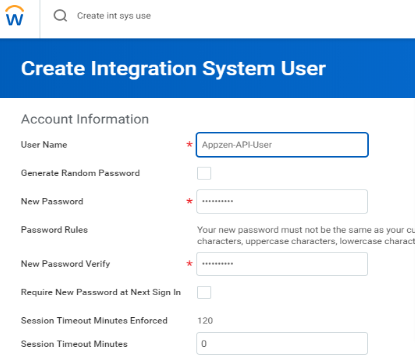Click the Session Timeout Minutes label

[74, 344]
